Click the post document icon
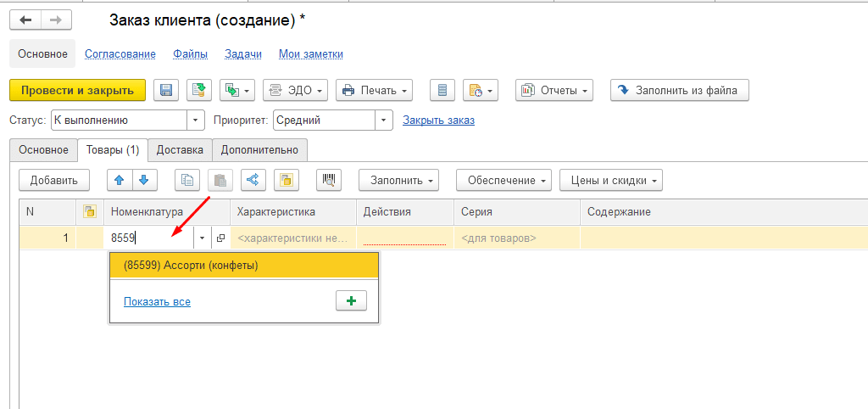Image resolution: width=868 pixels, height=409 pixels. click(x=199, y=90)
